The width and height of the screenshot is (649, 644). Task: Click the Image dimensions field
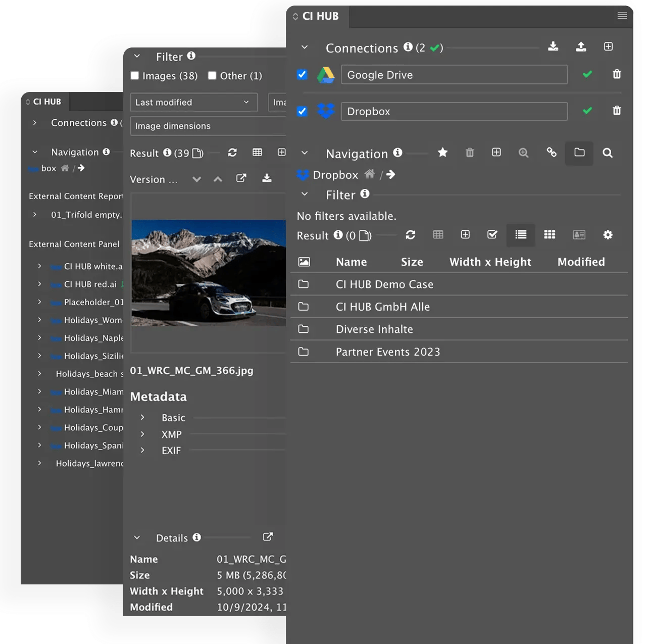tap(208, 126)
